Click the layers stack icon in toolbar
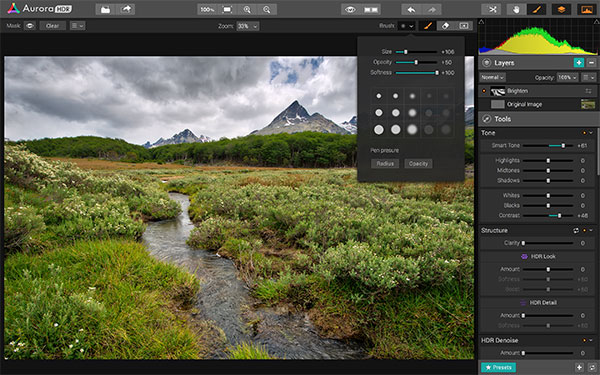The width and height of the screenshot is (600, 375). 561,9
